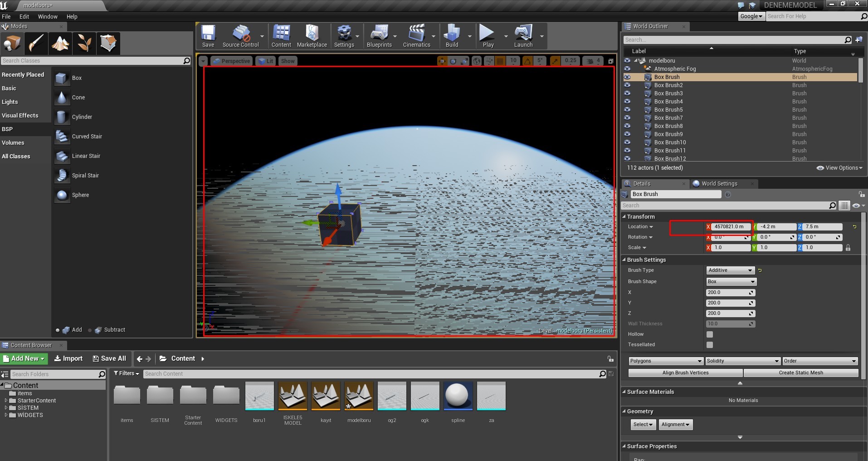Start Play in editor
Screen dimensions: 868x461
coord(488,36)
